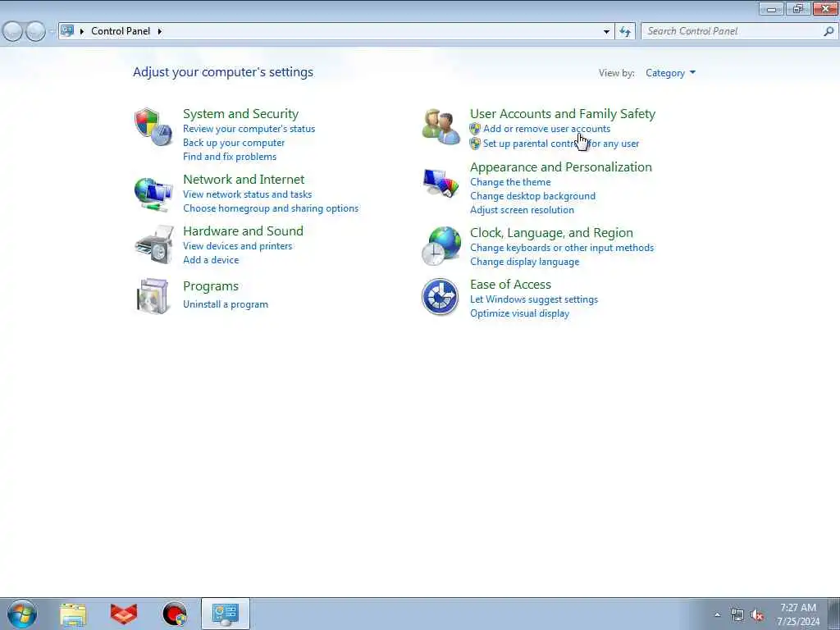Click the Control Panel icon in address bar
Image resolution: width=840 pixels, height=630 pixels.
pos(67,30)
